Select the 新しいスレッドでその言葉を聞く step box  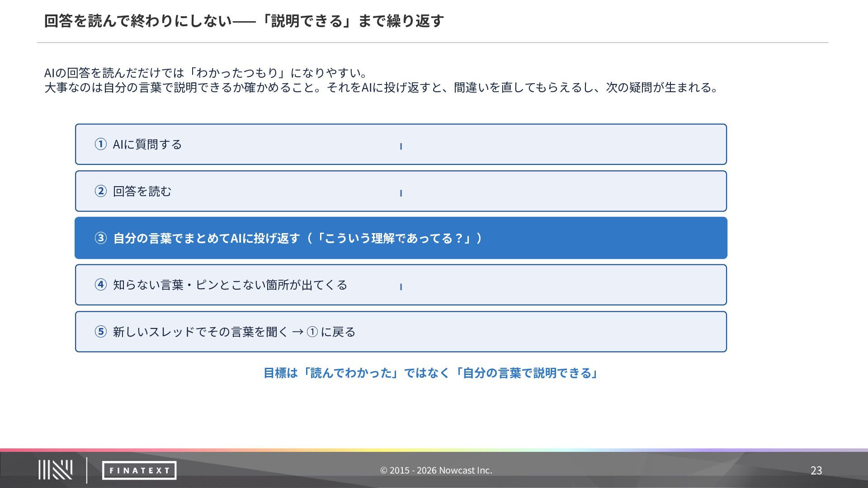coord(401,332)
